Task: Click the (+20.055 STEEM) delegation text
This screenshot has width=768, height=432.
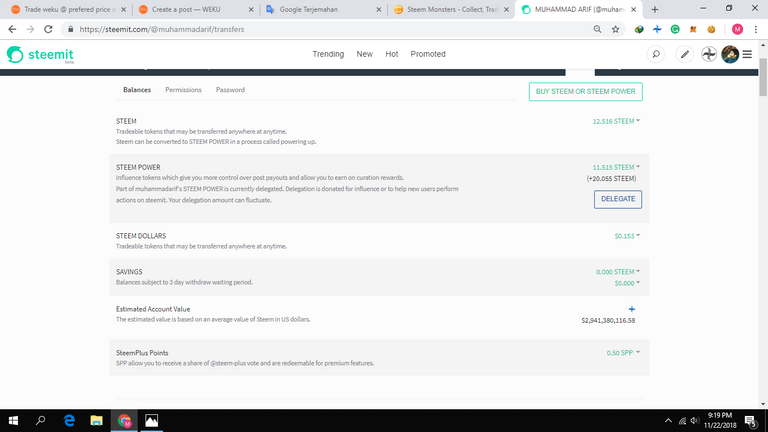Action: pos(611,179)
